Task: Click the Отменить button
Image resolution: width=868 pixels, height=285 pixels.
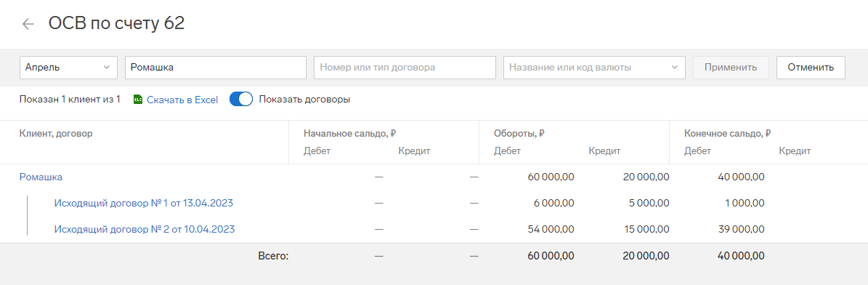Action: pos(811,68)
